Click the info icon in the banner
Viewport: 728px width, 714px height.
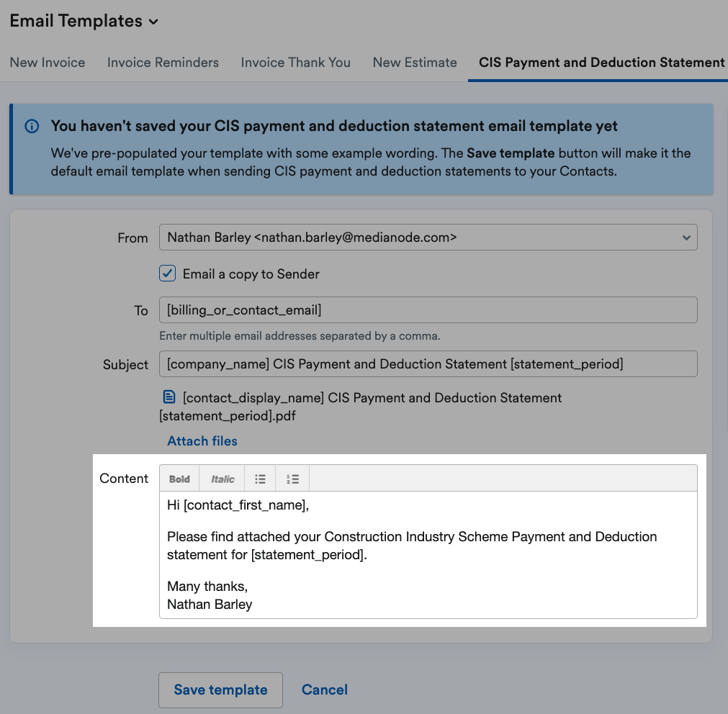32,127
